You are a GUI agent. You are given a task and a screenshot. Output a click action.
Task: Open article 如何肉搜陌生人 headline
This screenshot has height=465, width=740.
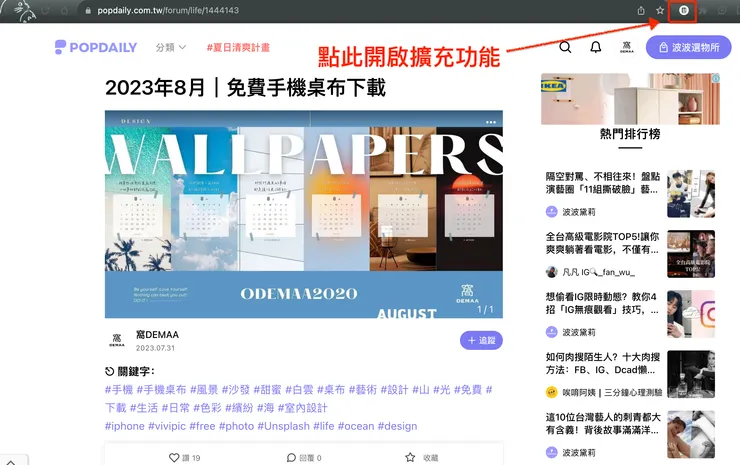[x=602, y=363]
